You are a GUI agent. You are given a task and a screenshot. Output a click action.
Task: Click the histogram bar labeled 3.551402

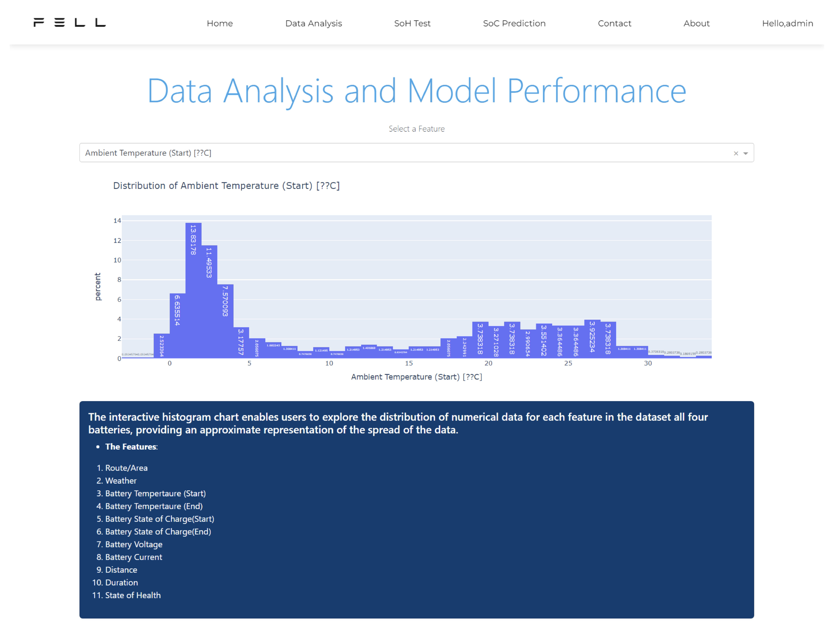click(x=544, y=341)
